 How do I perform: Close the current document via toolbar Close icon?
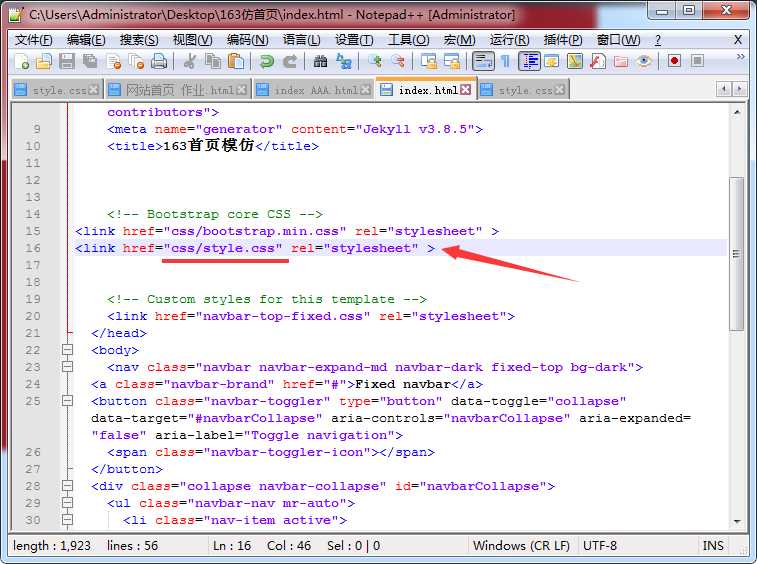[114, 61]
